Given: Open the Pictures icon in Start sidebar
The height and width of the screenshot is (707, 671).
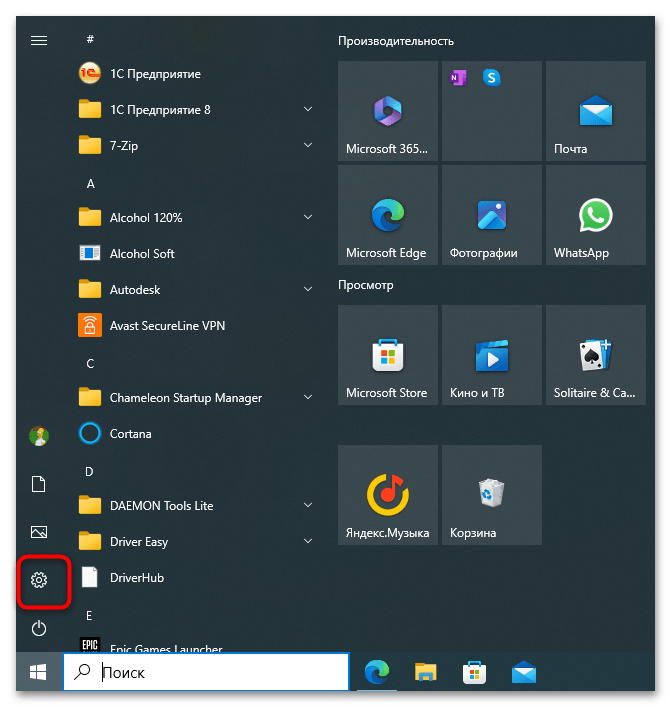Looking at the screenshot, I should click(39, 532).
